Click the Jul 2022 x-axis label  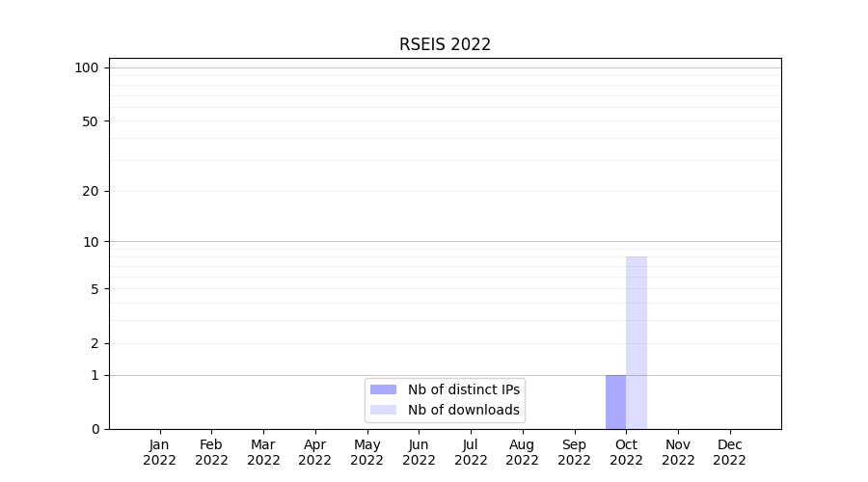click(471, 452)
